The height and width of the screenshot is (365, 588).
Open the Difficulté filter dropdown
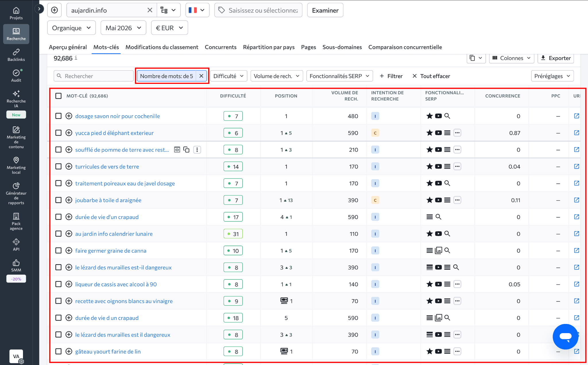click(229, 76)
